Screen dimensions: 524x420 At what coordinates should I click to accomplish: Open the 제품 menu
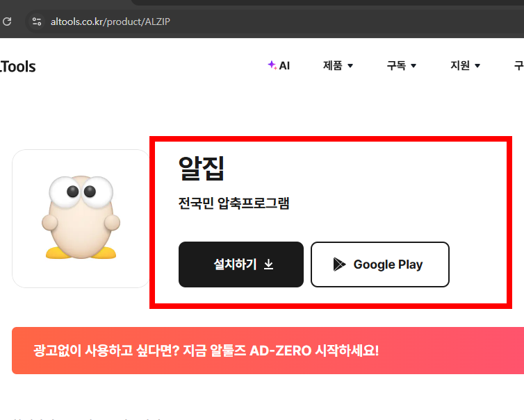coord(338,65)
